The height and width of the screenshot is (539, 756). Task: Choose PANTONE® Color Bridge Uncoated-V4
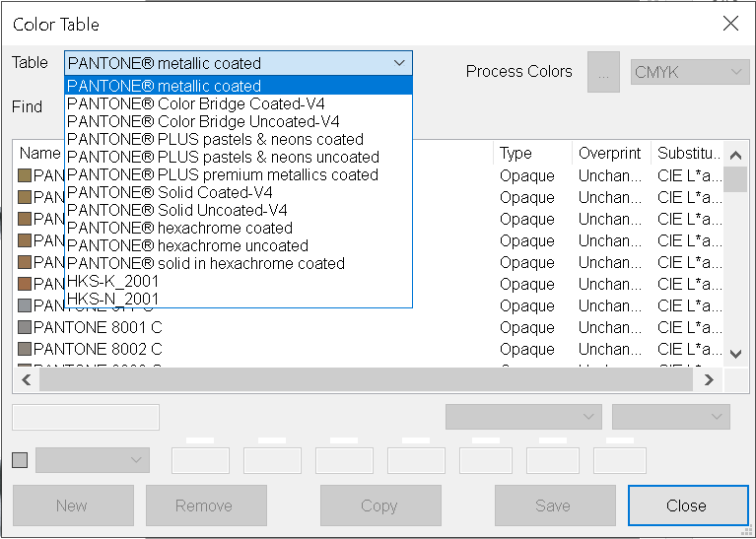click(239, 121)
